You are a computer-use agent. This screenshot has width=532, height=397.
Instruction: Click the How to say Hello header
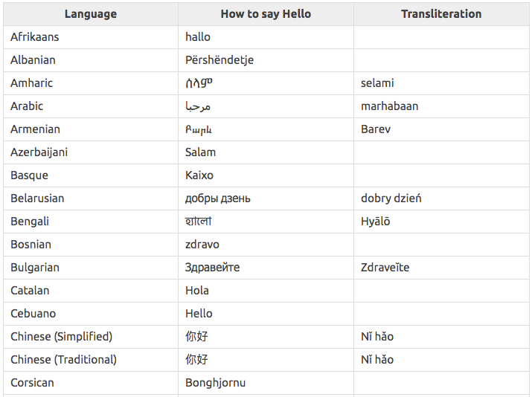266,14
